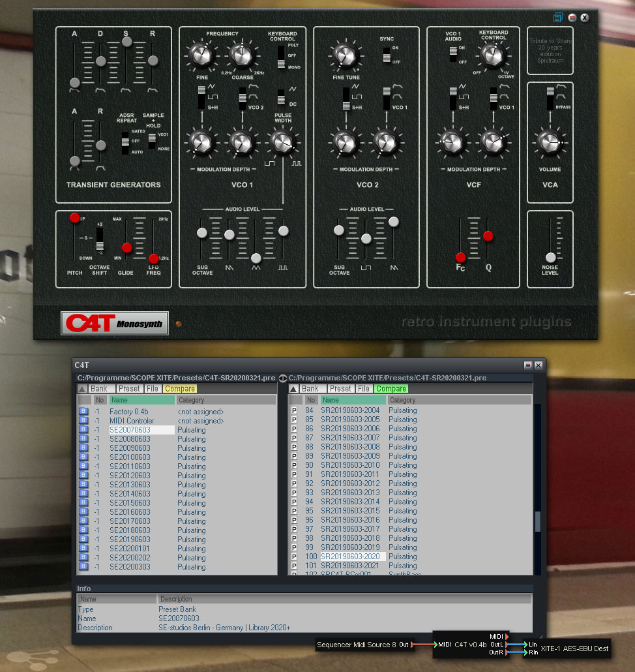Click the Pulse Width knob
This screenshot has height=672, width=635.
283,142
